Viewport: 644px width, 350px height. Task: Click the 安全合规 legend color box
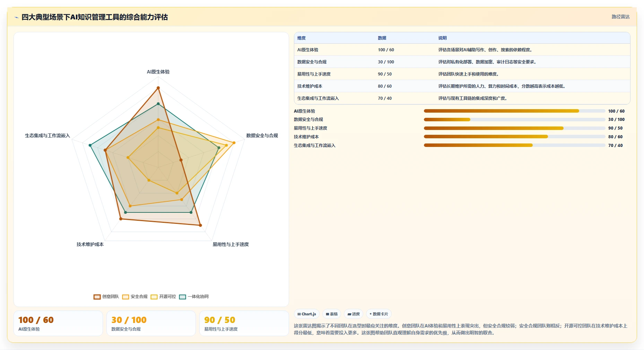(125, 297)
